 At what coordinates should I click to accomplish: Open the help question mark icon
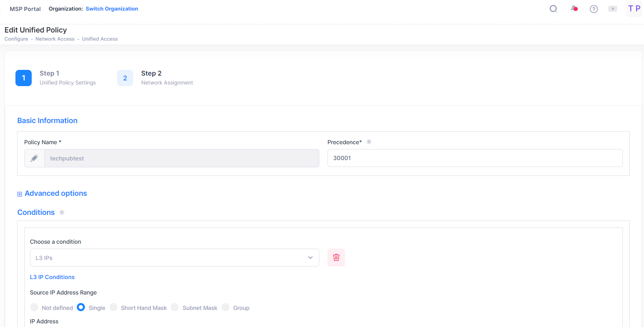[594, 9]
